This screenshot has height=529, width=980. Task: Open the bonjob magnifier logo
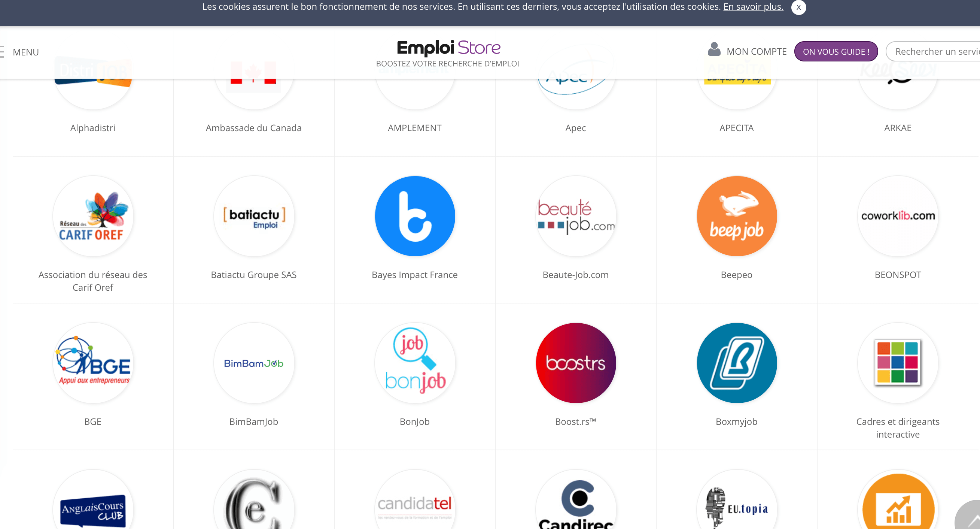[415, 363]
